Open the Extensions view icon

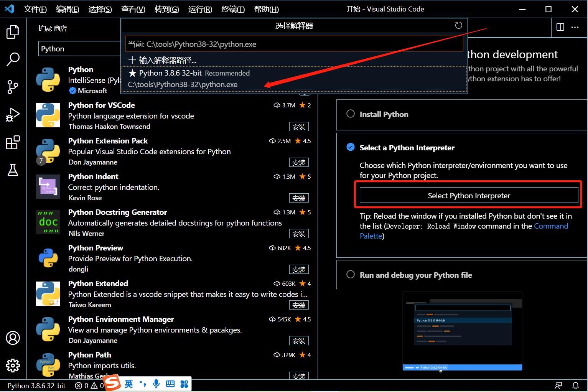point(13,142)
